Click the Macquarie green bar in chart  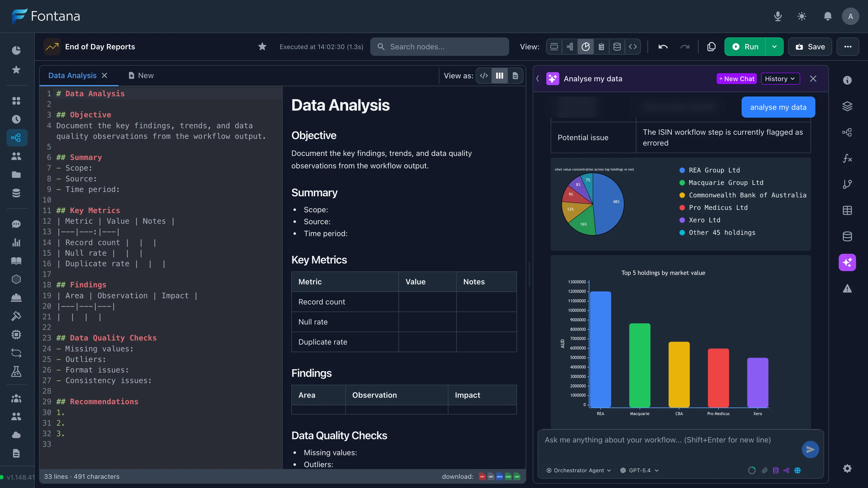tap(640, 365)
